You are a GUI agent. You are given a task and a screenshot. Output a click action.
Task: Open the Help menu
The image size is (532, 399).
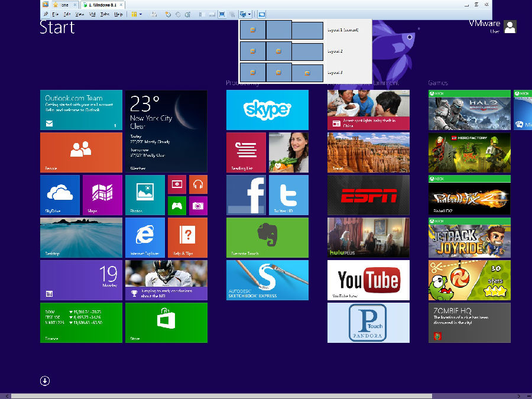[x=118, y=14]
